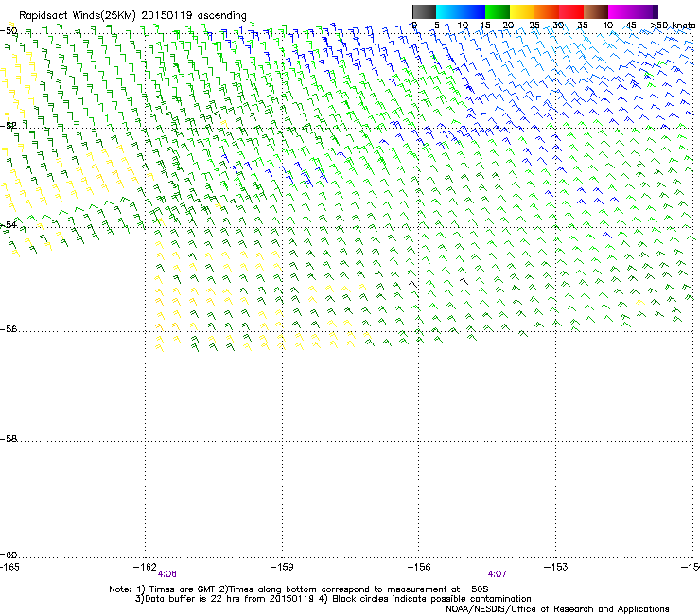Click the cyan 5-10 knots color swatch

448,11
